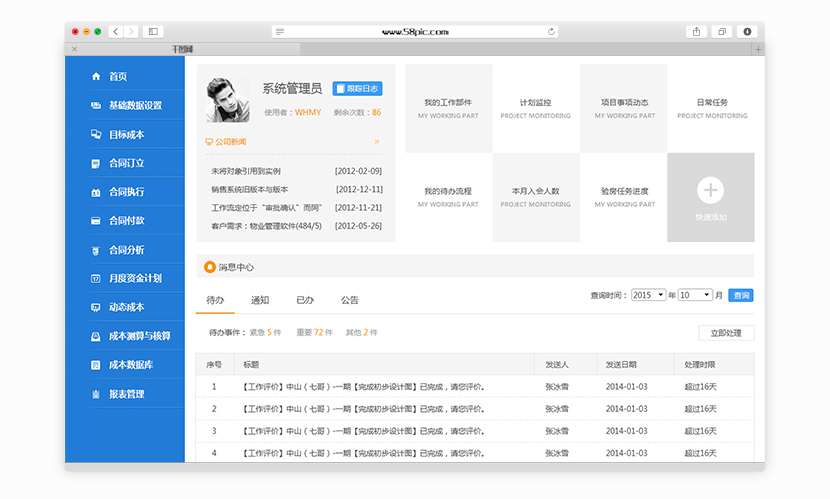The image size is (830, 499).
Task: Select the 千图网 browser tab
Action: tap(182, 49)
